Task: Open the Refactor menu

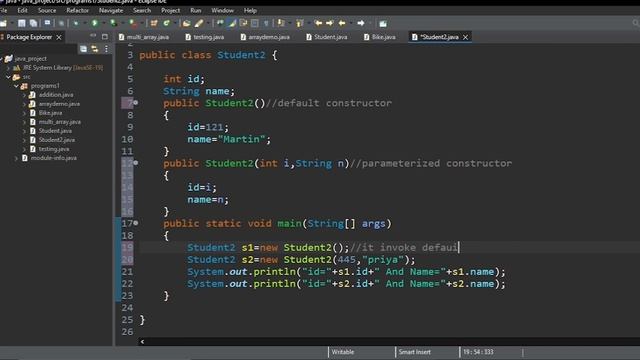Action: click(78, 10)
